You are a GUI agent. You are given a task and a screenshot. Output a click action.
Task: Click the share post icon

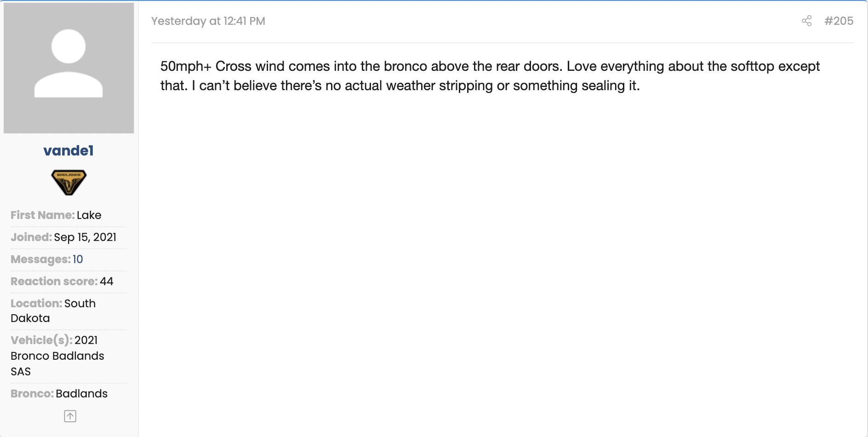pos(806,21)
